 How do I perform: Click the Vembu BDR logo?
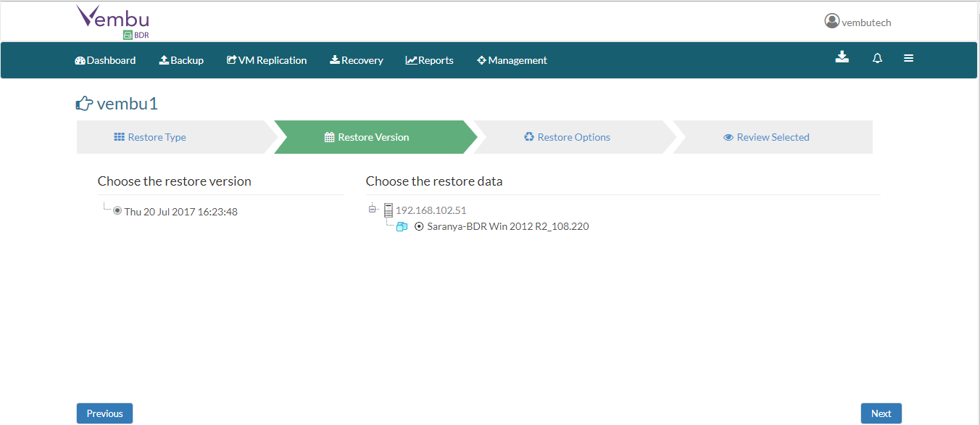click(x=113, y=22)
